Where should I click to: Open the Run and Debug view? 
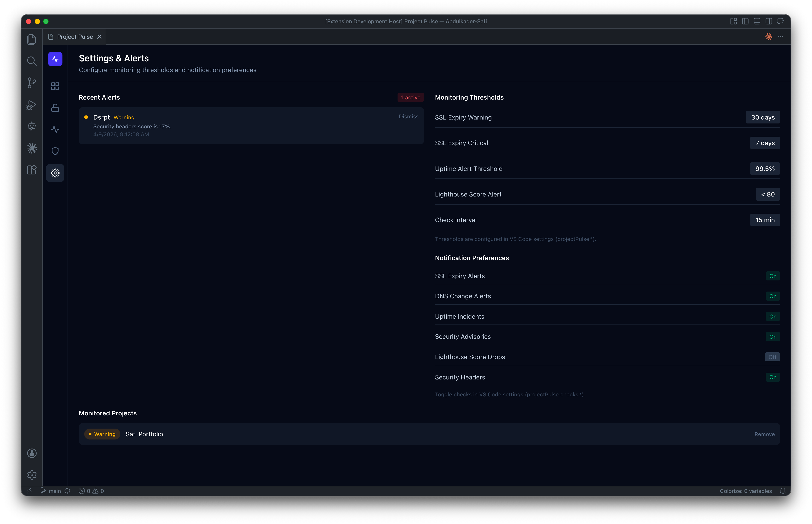(32, 105)
